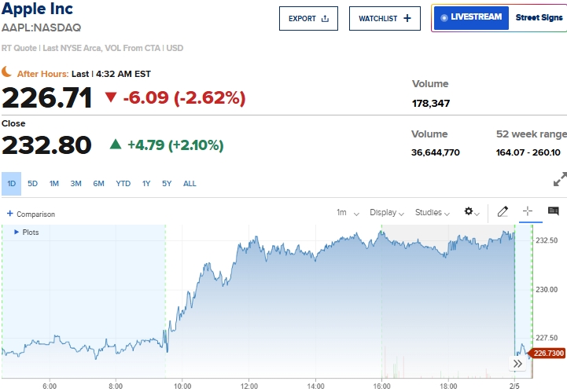Click the Livestream dot icon
Viewport: 567px width, 392px height.
tap(444, 17)
